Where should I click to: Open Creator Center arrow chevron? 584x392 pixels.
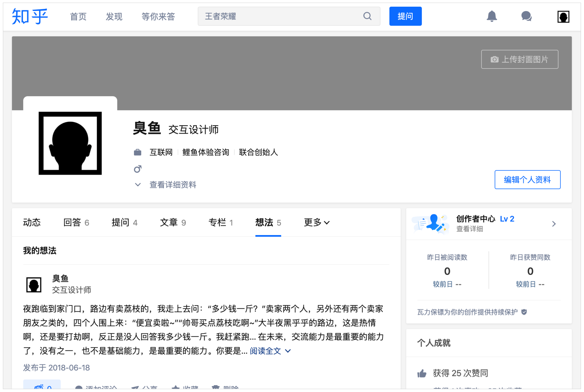(x=554, y=224)
